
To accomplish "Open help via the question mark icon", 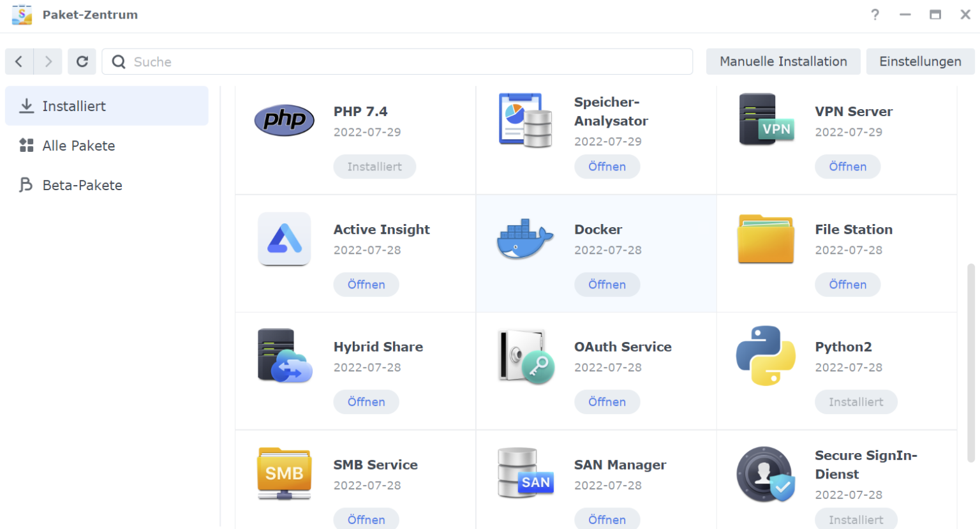I will [875, 15].
